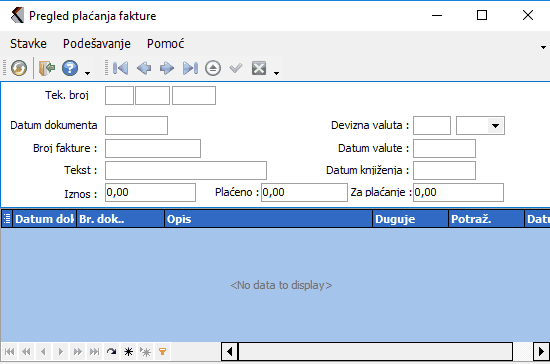Click the grid column chooser icon
The width and height of the screenshot is (550, 364).
click(x=7, y=219)
